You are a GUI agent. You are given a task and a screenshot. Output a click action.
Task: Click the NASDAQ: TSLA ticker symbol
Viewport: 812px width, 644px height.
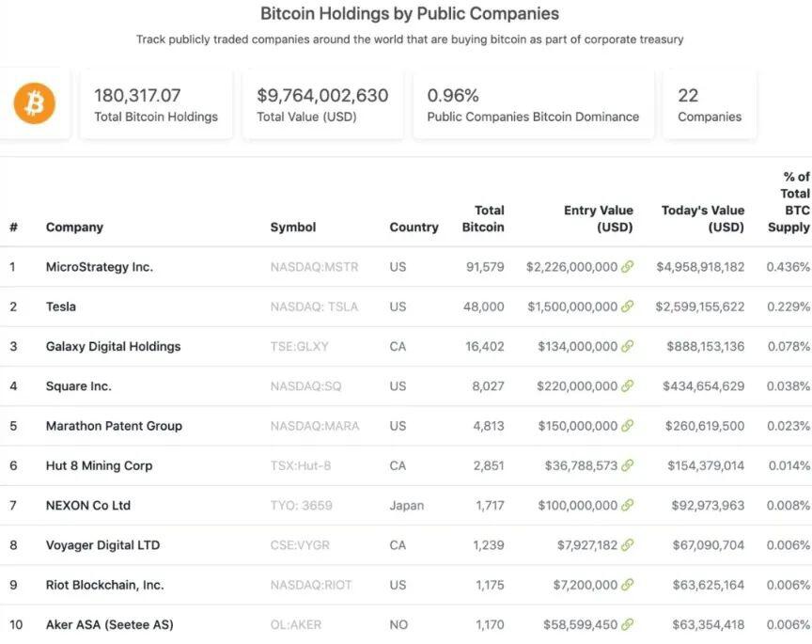314,306
